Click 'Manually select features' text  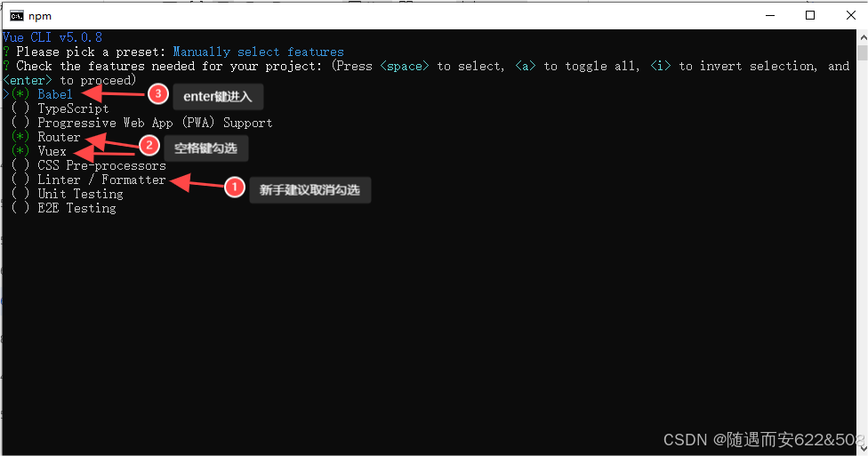pyautogui.click(x=259, y=52)
